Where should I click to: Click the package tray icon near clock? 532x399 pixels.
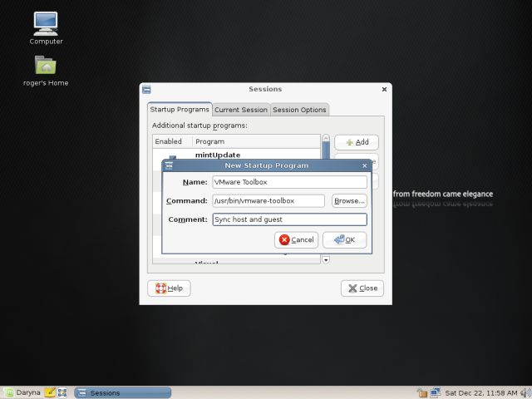(x=422, y=393)
